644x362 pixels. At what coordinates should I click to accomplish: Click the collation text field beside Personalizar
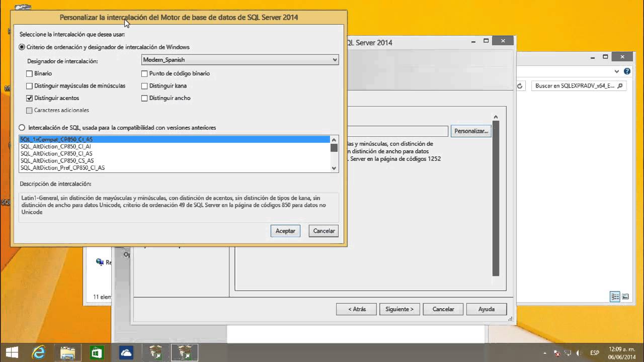point(397,131)
